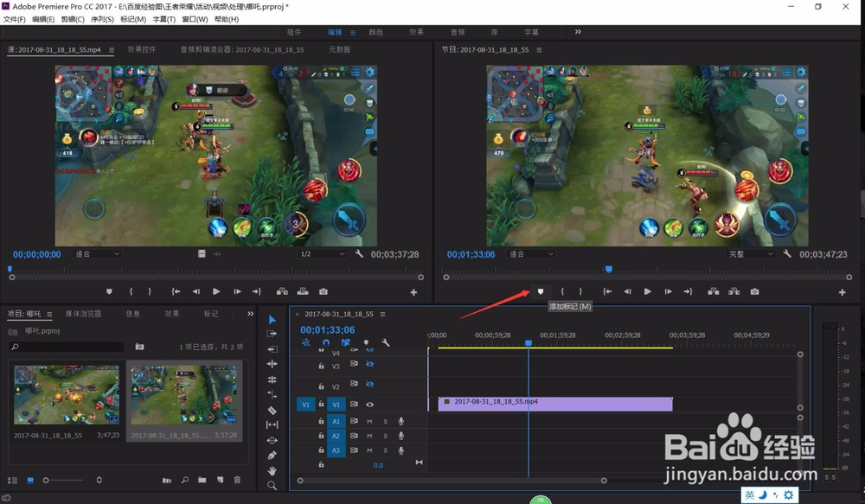
Task: Open 文件(F) menu
Action: pos(15,19)
